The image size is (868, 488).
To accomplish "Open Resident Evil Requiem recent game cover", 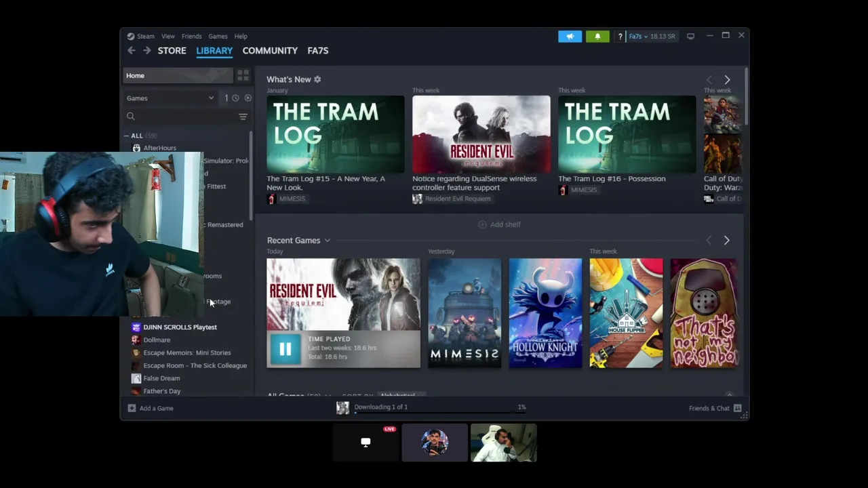I will [x=343, y=295].
